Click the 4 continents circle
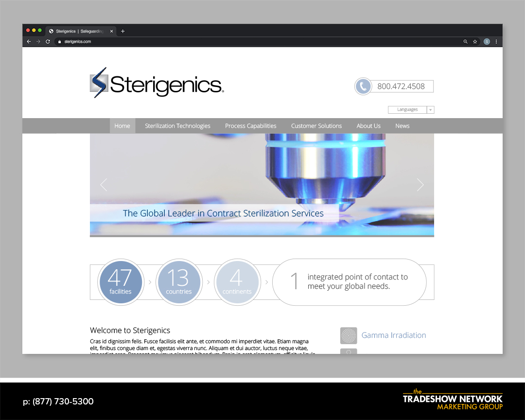This screenshot has width=525, height=420. click(x=237, y=282)
